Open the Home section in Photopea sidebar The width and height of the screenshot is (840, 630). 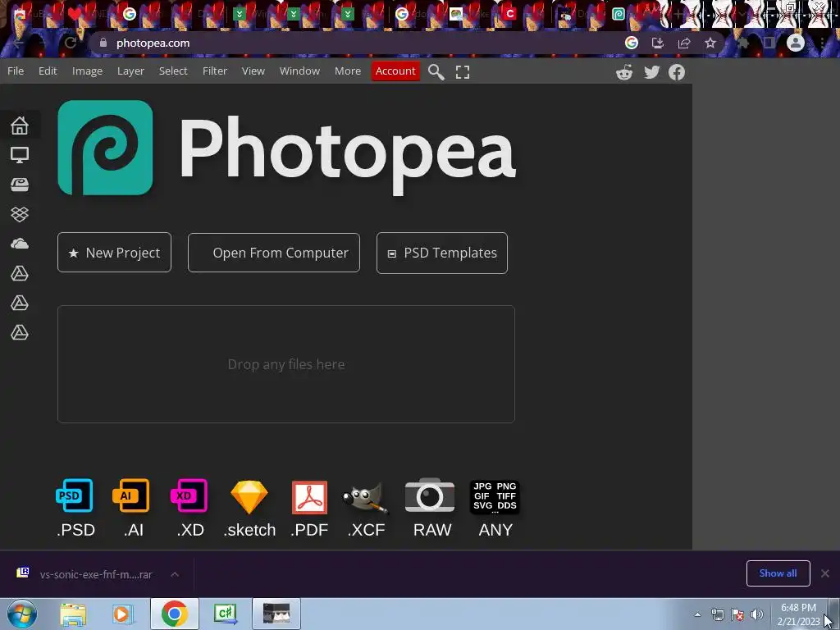click(x=20, y=126)
